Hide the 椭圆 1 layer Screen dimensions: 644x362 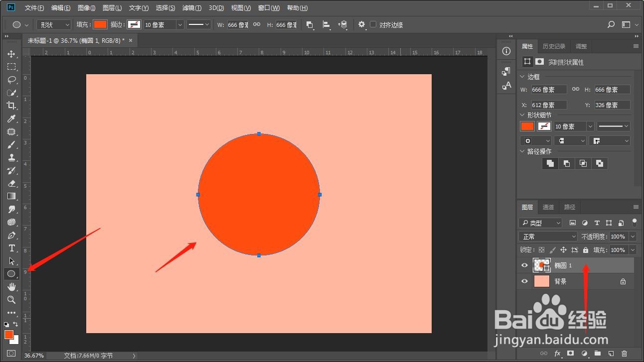click(x=524, y=265)
